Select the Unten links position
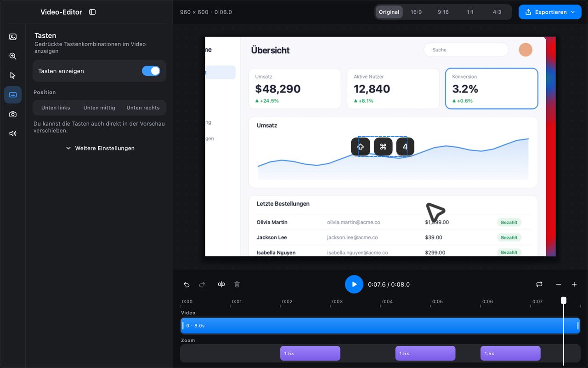The image size is (588, 368). (x=56, y=108)
